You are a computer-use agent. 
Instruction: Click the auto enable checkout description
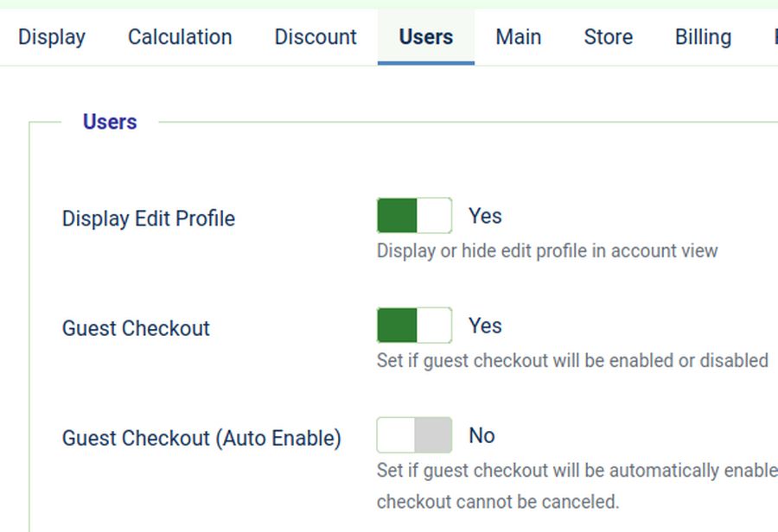click(577, 472)
